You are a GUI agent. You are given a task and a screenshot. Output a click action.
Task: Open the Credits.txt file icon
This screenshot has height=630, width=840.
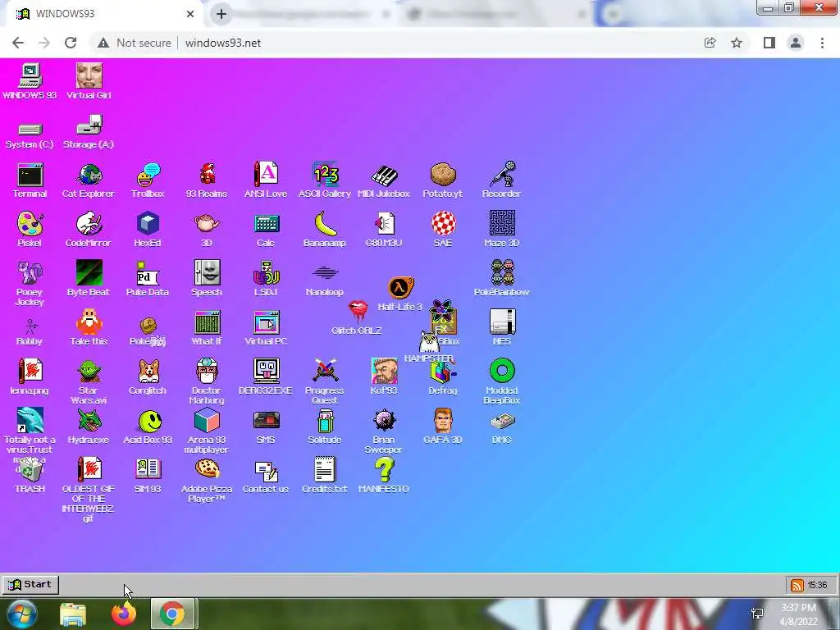pyautogui.click(x=325, y=470)
